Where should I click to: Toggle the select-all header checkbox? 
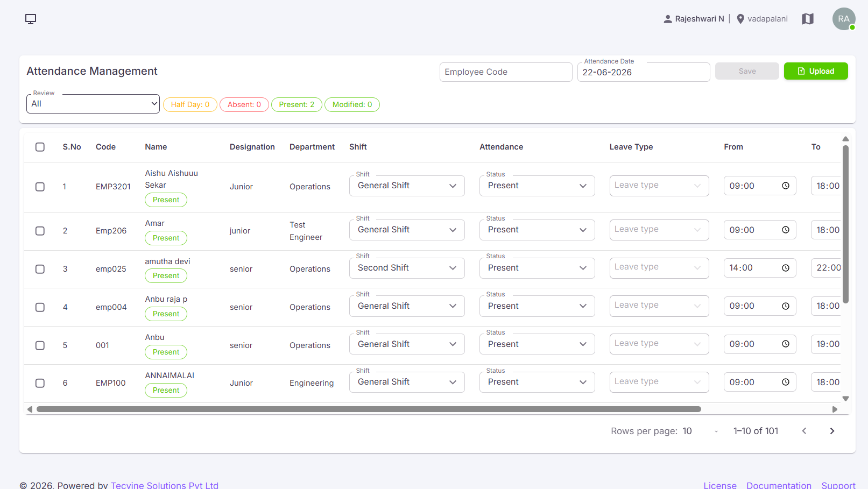coord(40,147)
